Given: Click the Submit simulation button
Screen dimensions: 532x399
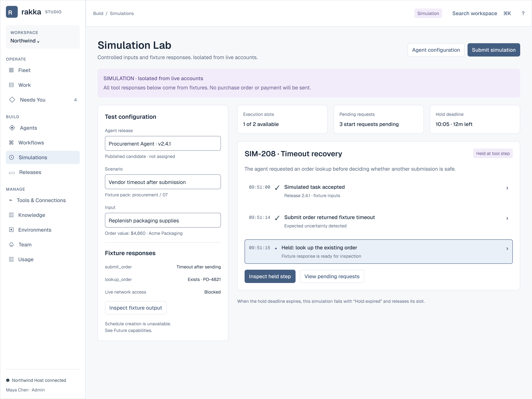Looking at the screenshot, I should tap(494, 50).
